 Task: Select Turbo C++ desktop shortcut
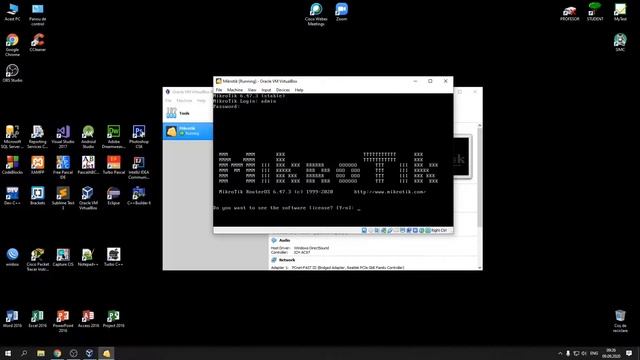pyautogui.click(x=113, y=257)
